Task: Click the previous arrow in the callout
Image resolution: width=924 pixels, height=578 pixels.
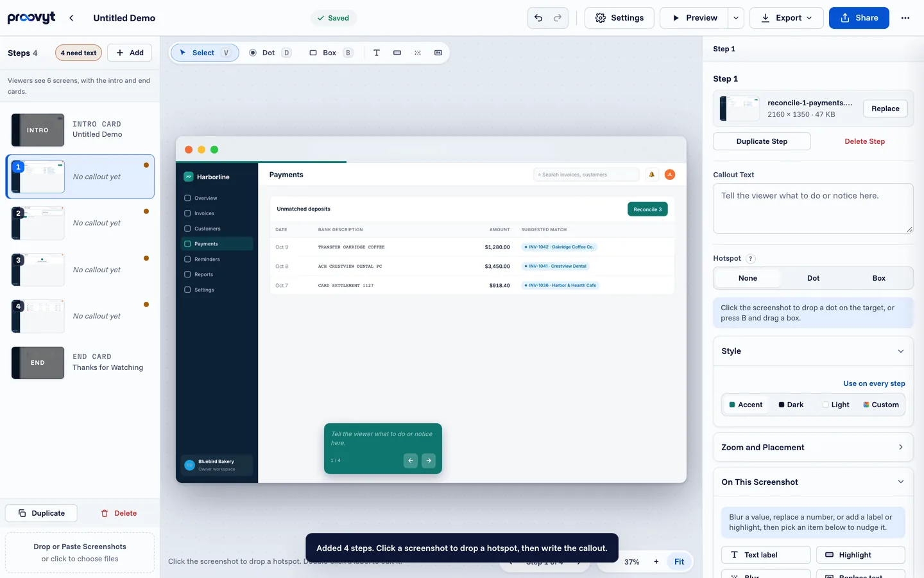Action: tap(411, 460)
